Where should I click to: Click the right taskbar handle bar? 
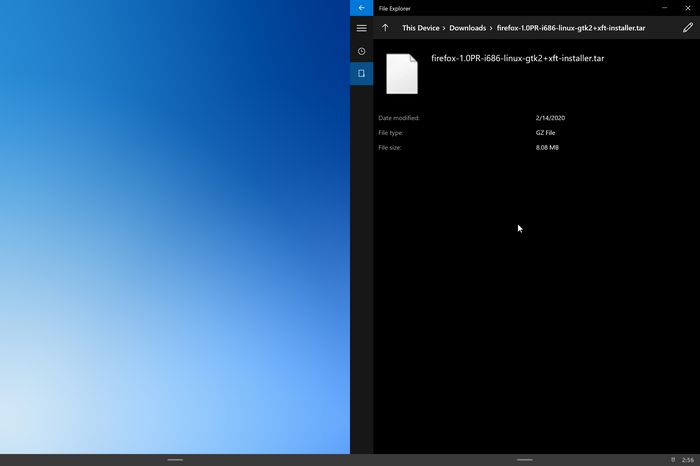pyautogui.click(x=525, y=460)
